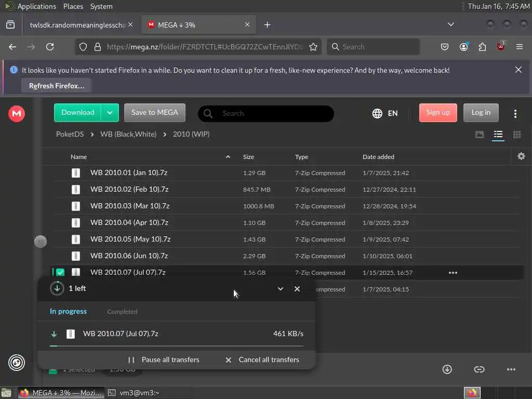This screenshot has height=399, width=532.
Task: Focus the MEGA search field
Action: [x=265, y=113]
